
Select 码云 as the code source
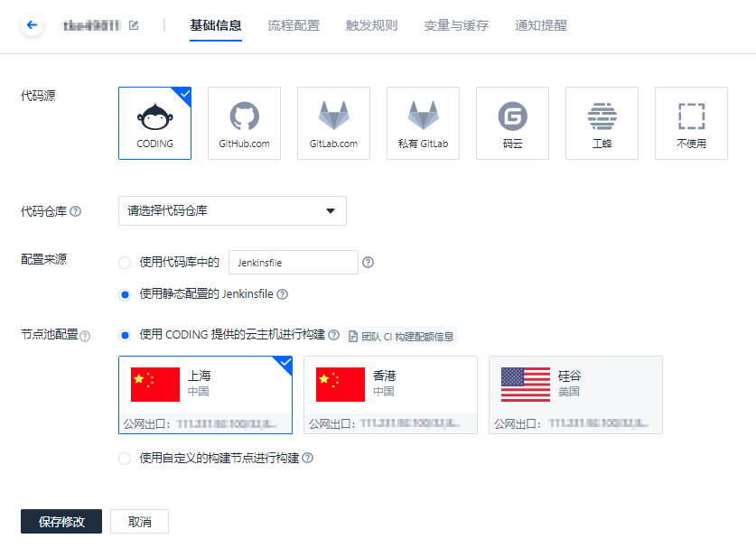(512, 124)
